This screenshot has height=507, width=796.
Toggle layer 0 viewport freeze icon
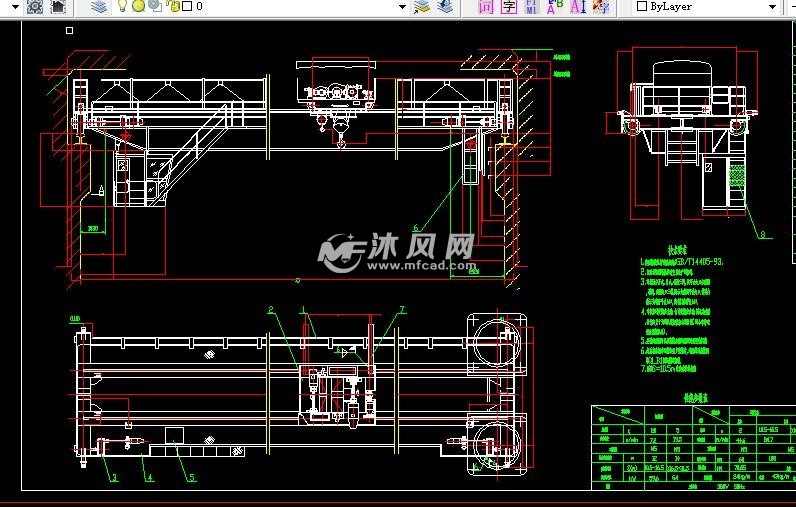(155, 6)
